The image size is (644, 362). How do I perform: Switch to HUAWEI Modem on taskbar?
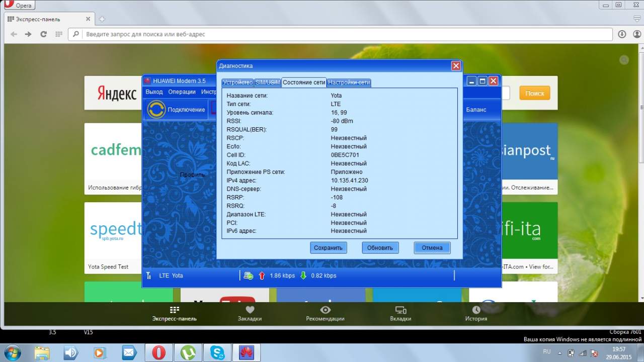tap(246, 352)
